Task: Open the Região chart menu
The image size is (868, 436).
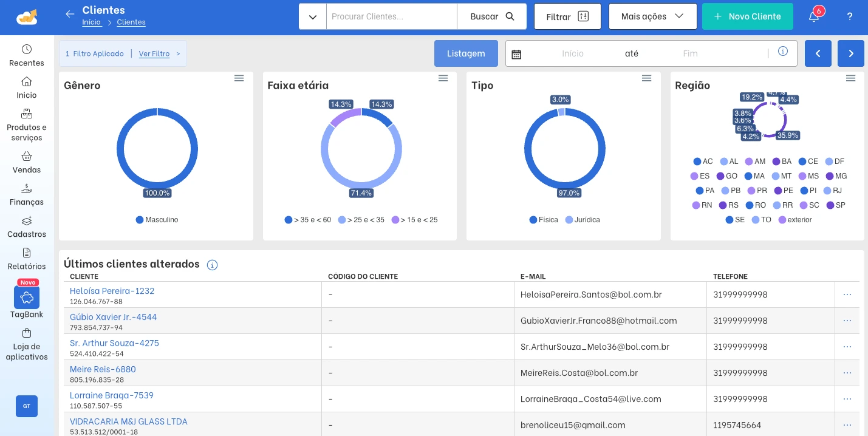Action: [851, 78]
